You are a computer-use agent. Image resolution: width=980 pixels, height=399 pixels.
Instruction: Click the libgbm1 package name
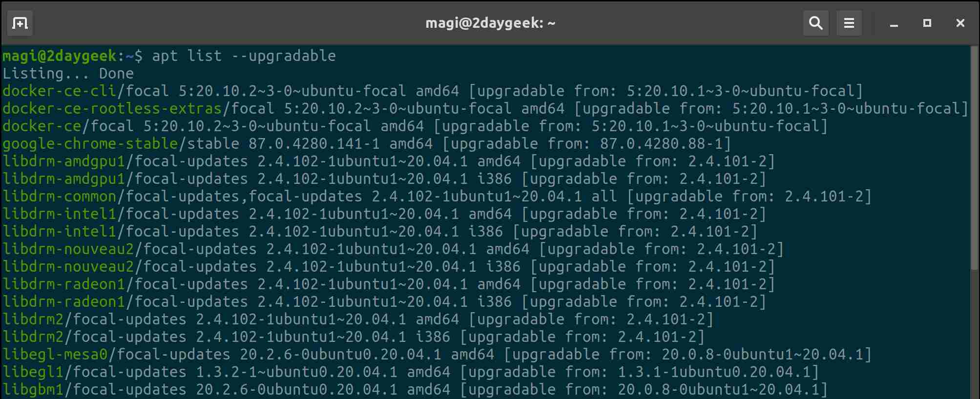(x=33, y=390)
